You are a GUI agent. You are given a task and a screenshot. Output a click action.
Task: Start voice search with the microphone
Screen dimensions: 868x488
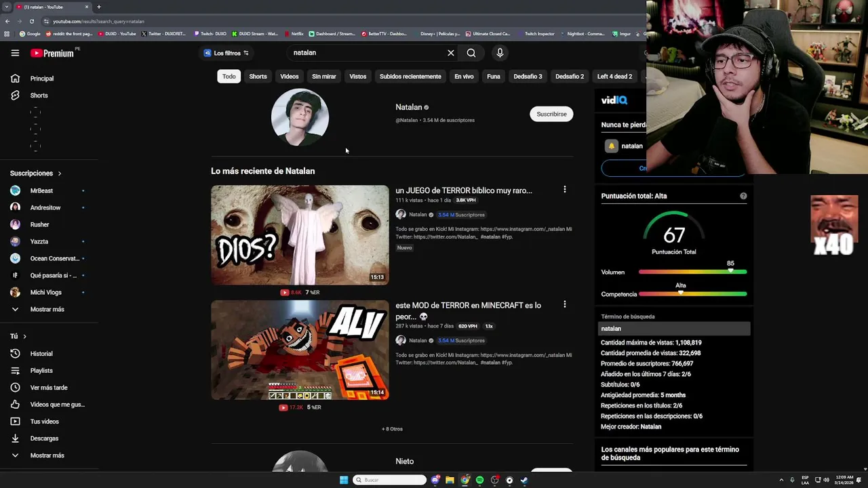point(500,53)
